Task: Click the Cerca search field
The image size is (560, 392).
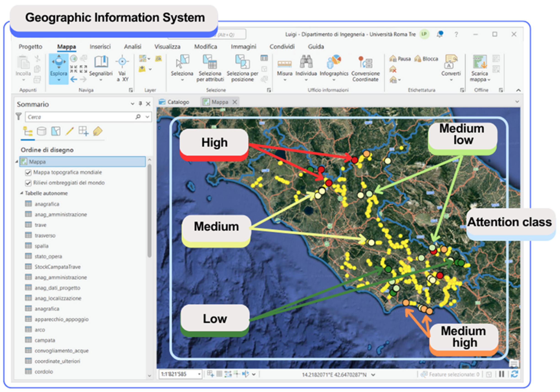Action: (x=80, y=117)
